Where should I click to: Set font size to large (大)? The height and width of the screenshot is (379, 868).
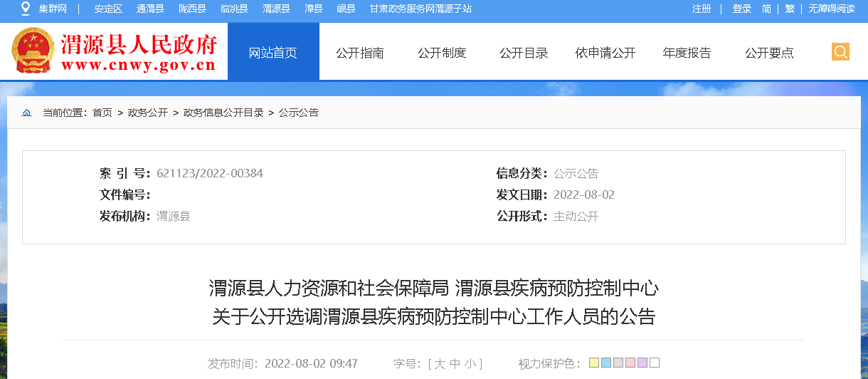point(440,364)
